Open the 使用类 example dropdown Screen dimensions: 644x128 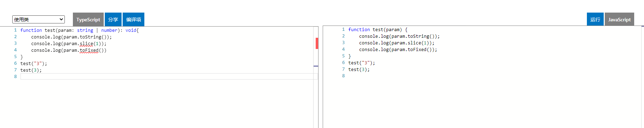39,20
